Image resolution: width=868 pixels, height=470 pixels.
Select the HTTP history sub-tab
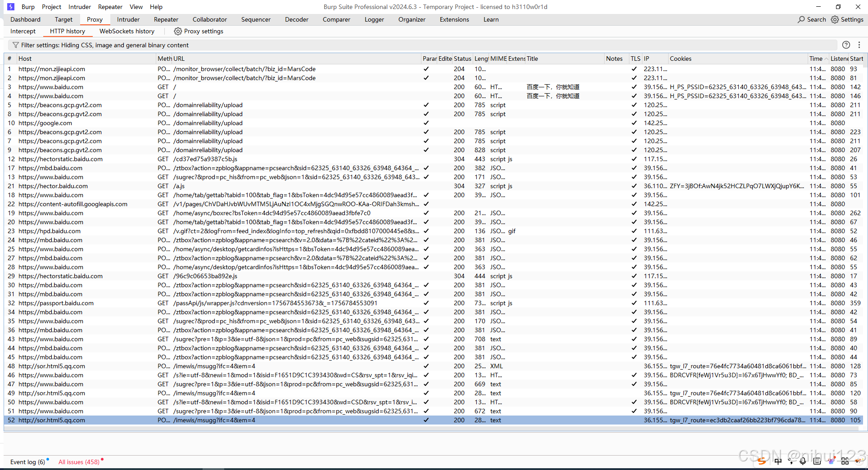[68, 31]
